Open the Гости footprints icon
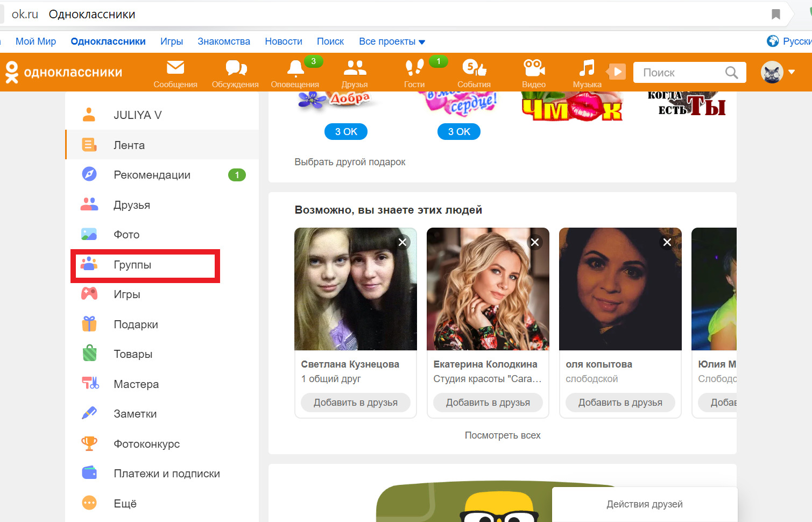This screenshot has width=812, height=522. point(414,68)
